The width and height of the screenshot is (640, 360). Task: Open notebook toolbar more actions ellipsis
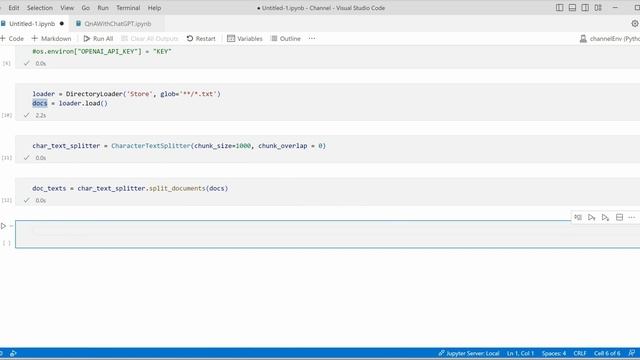[x=312, y=38]
